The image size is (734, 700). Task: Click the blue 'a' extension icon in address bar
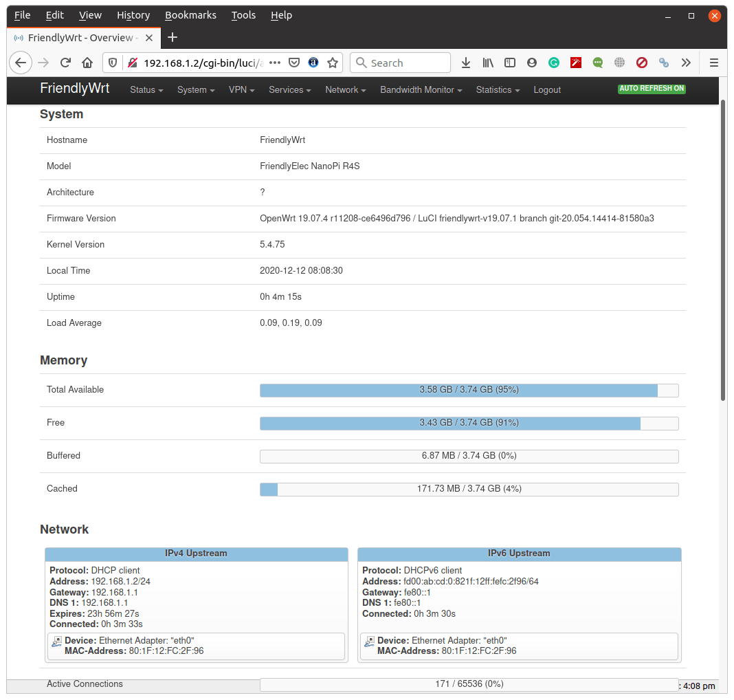click(313, 63)
